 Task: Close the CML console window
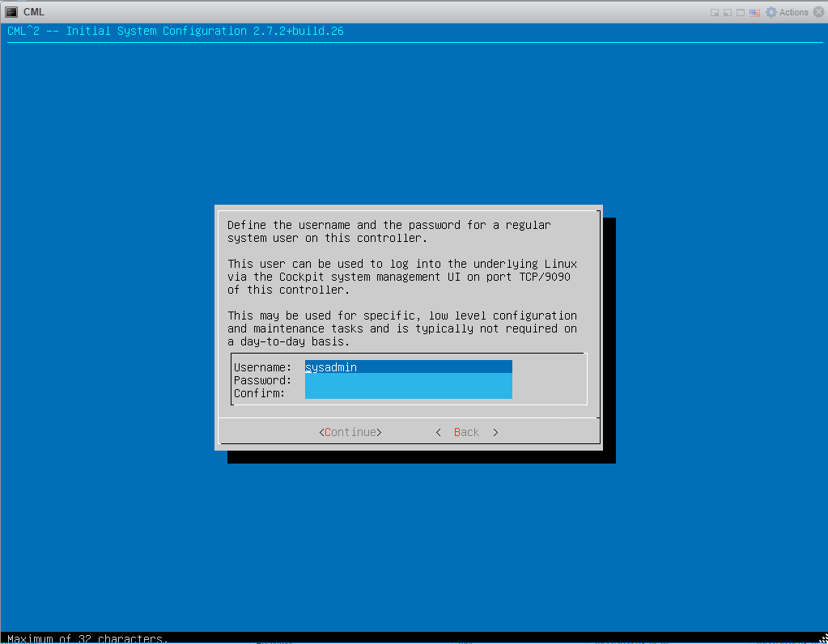click(x=818, y=12)
